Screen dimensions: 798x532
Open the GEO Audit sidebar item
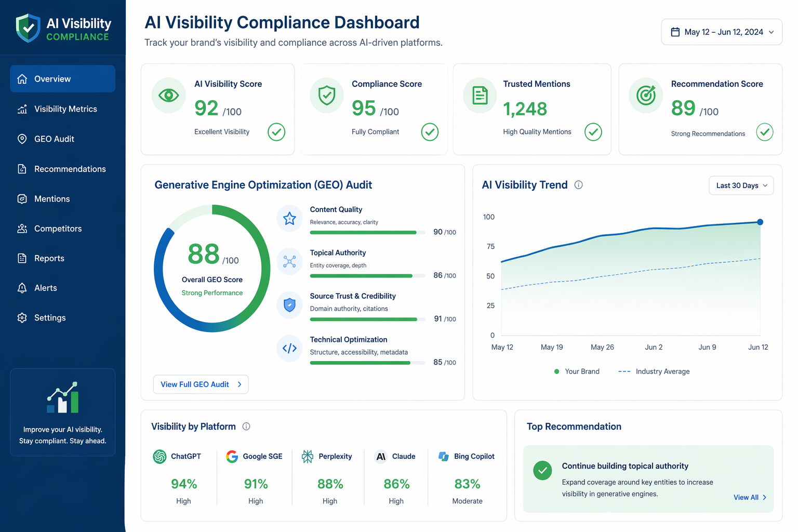[62, 139]
